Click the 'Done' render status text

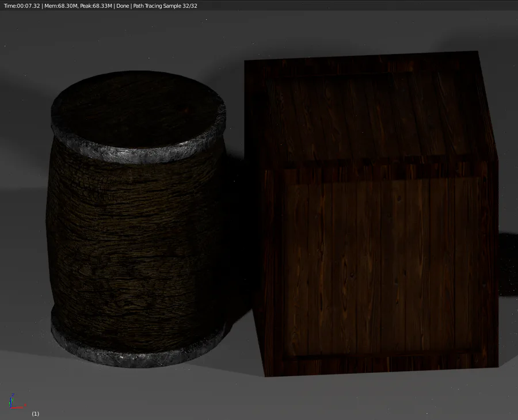coord(123,6)
